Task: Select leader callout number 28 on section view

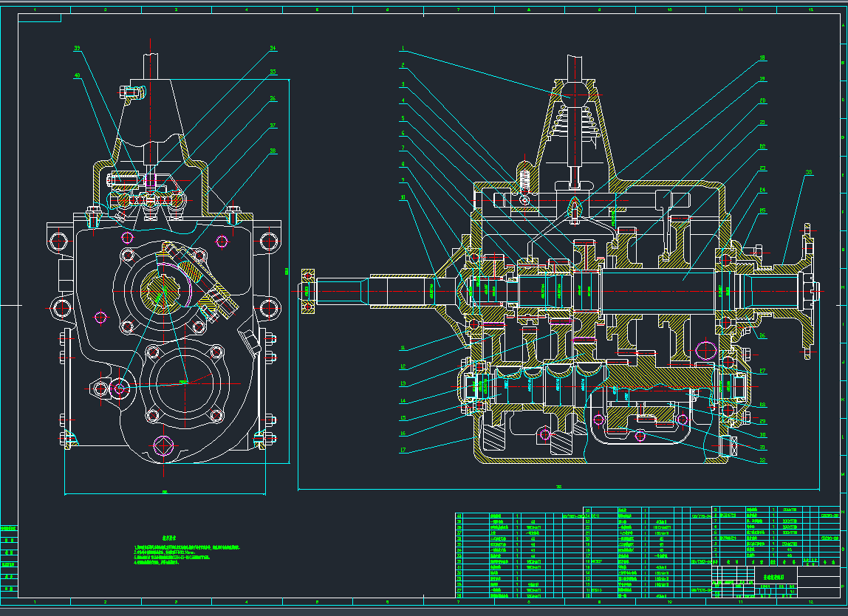Action: point(762,405)
